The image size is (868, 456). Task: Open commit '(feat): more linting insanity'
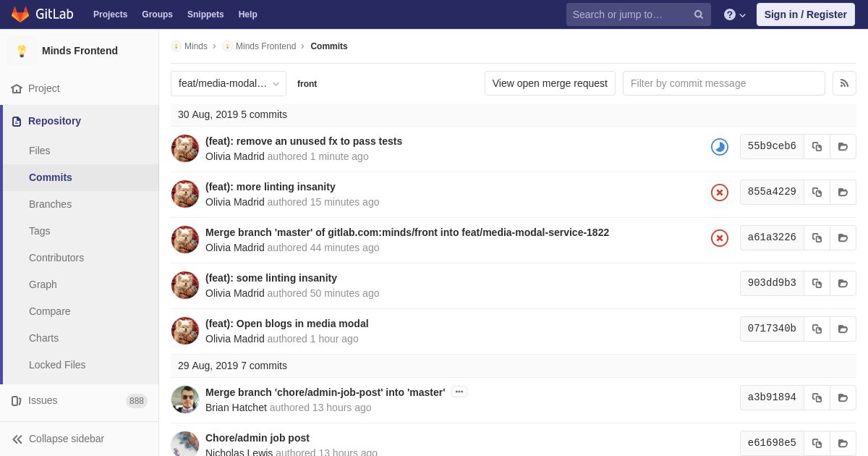pyautogui.click(x=271, y=187)
